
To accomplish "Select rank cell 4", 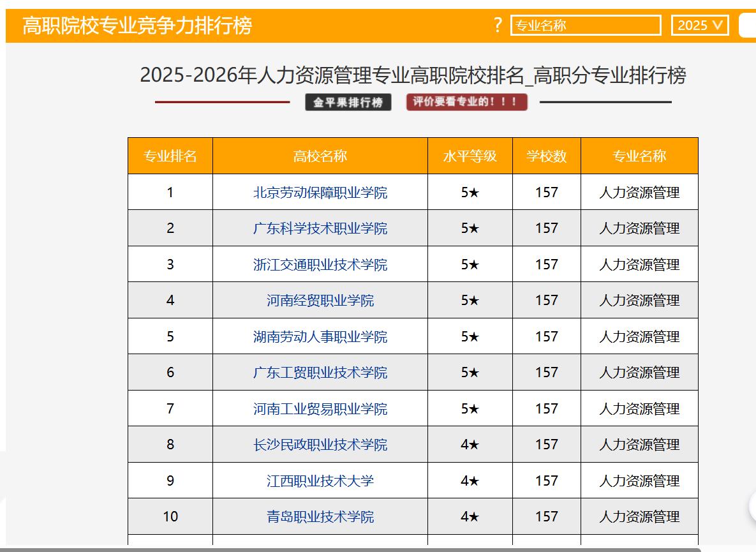I will pyautogui.click(x=170, y=301).
